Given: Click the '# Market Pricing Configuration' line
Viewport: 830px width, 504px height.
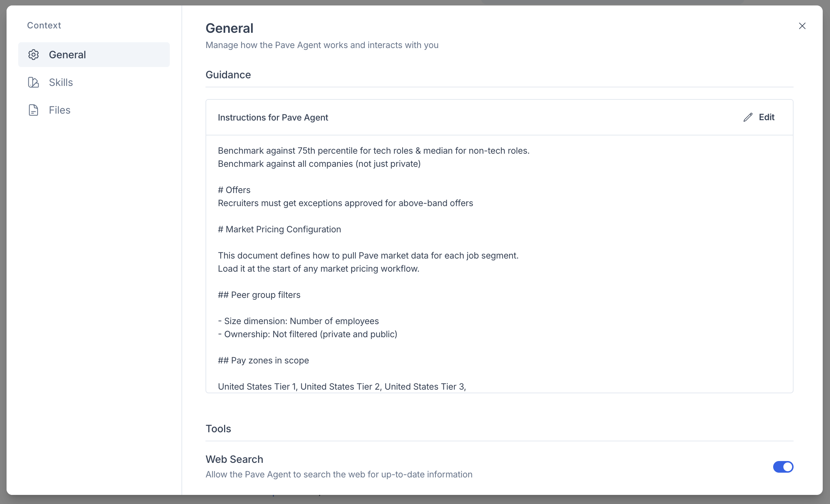Looking at the screenshot, I should tap(279, 229).
